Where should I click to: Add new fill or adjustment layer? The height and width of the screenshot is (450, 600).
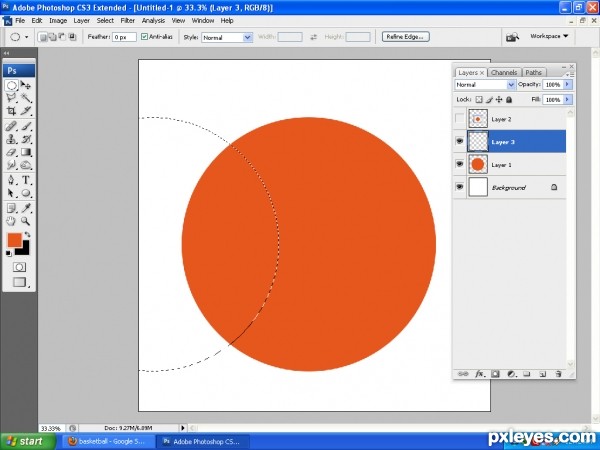pyautogui.click(x=511, y=374)
